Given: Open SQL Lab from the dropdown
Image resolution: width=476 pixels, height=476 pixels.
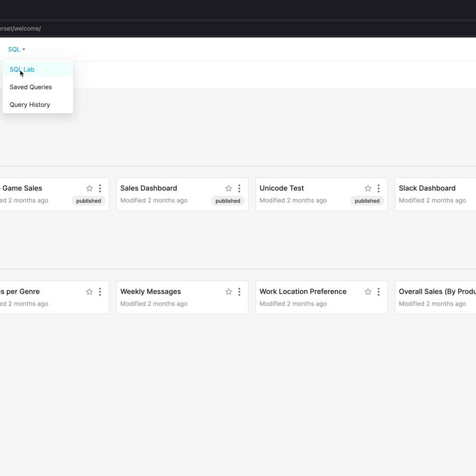Looking at the screenshot, I should [x=22, y=69].
